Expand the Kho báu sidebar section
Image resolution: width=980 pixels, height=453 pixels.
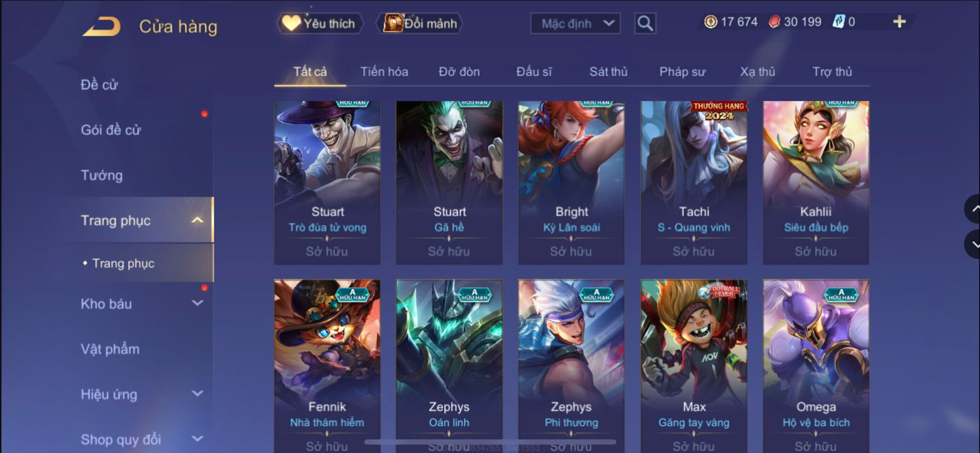coord(197,303)
